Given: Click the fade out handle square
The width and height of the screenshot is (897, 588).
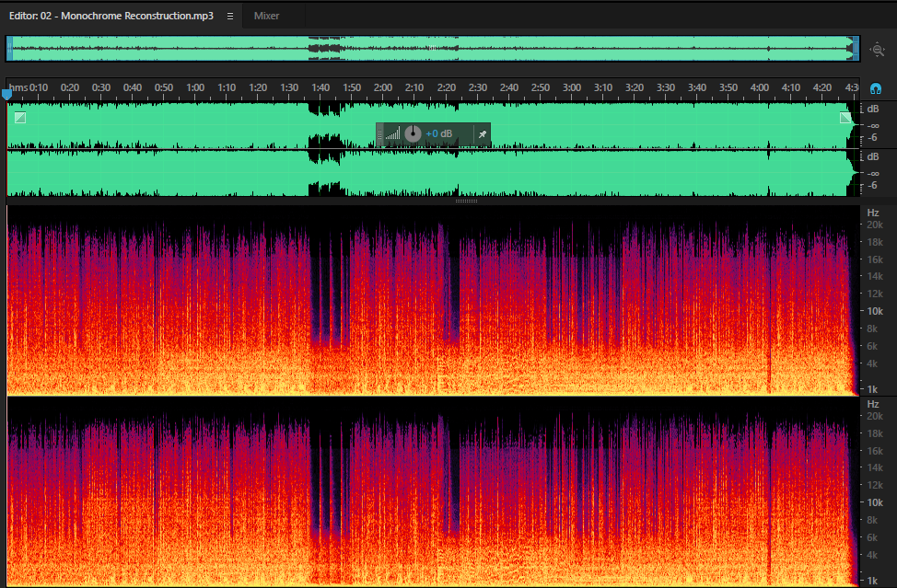Looking at the screenshot, I should tap(845, 118).
